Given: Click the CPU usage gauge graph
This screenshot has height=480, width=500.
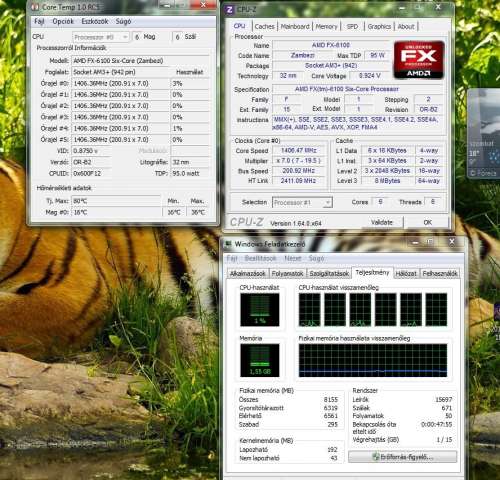Looking at the screenshot, I should point(260,310).
